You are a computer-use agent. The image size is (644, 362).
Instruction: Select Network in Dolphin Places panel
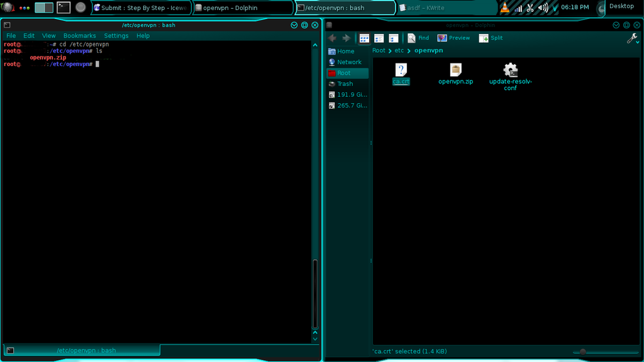point(347,62)
